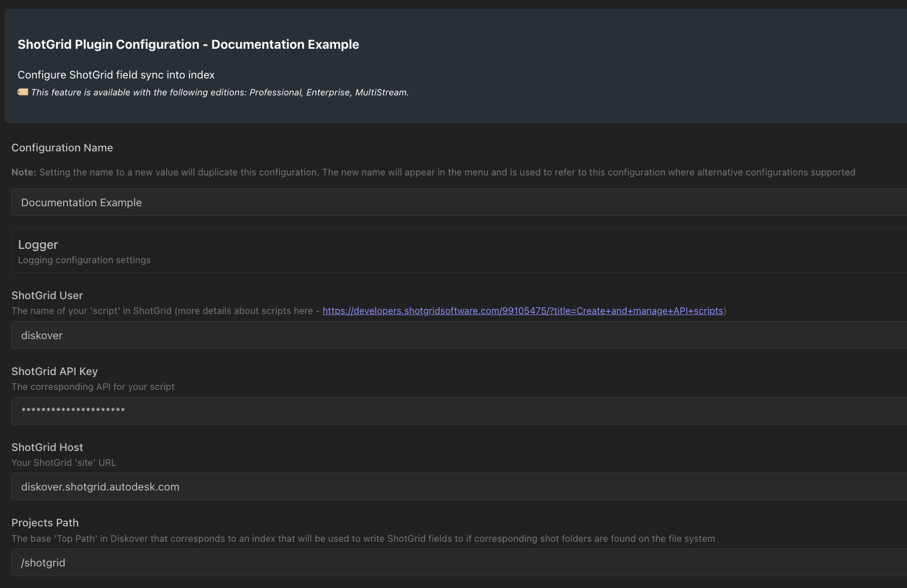Click the ShotGrid Host label
Viewport: 907px width, 588px height.
pyautogui.click(x=47, y=447)
